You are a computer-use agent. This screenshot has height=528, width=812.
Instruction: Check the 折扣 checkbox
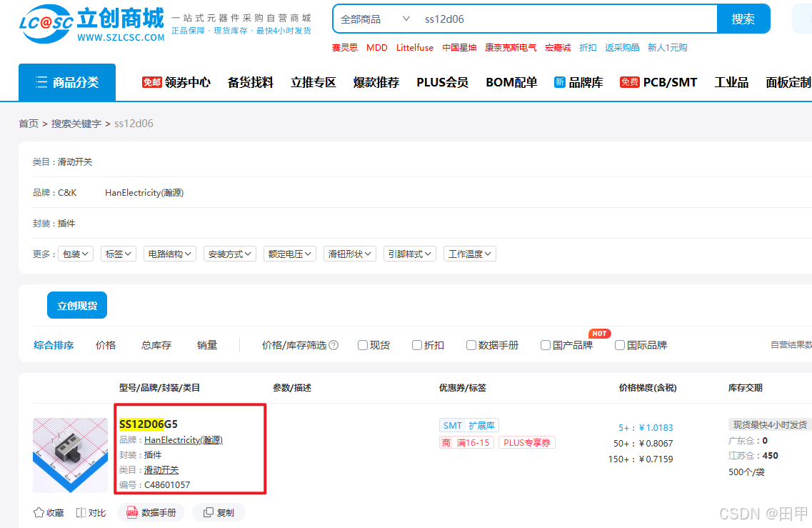tap(417, 345)
